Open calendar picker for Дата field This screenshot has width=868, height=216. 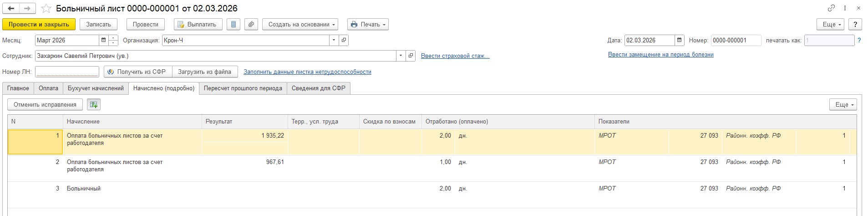[680, 41]
